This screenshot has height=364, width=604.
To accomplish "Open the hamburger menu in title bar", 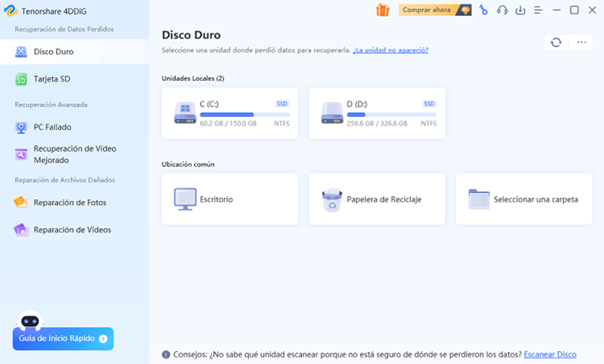I will pos(538,10).
